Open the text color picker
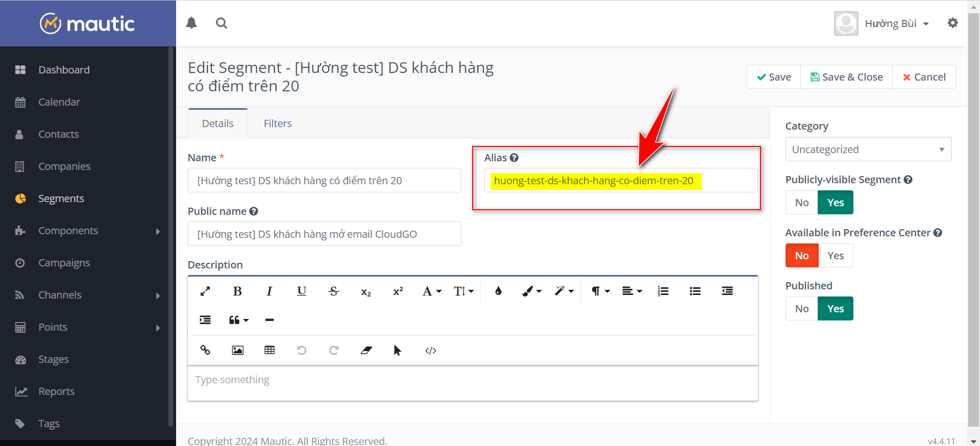Viewport: 980px width, 446px height. point(498,291)
